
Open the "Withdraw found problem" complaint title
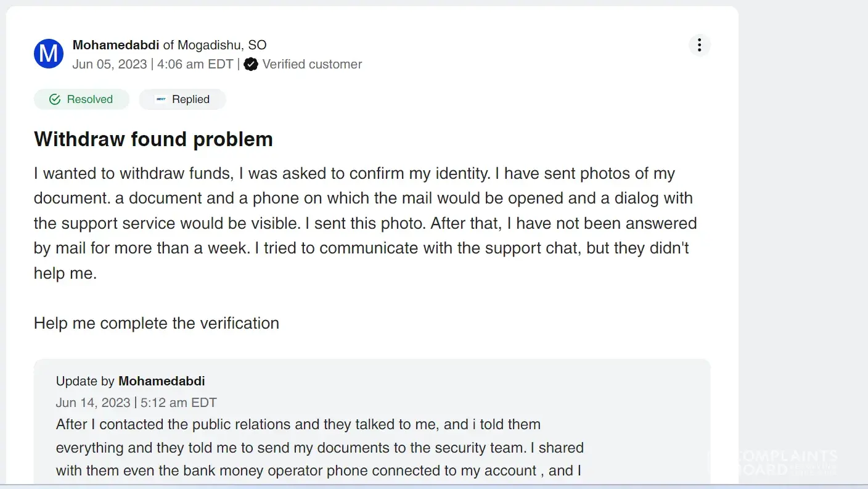click(x=154, y=139)
